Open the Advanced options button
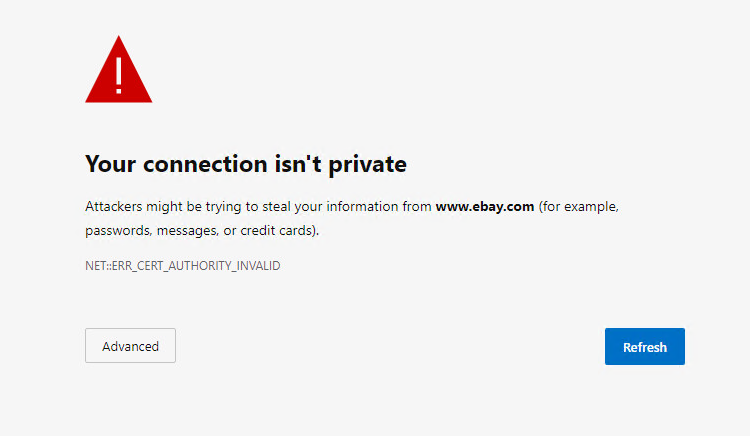This screenshot has height=436, width=750. 130,346
